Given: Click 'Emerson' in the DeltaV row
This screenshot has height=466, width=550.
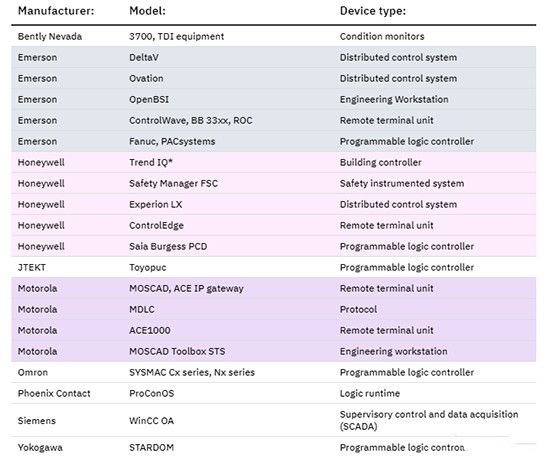Looking at the screenshot, I should point(38,58).
